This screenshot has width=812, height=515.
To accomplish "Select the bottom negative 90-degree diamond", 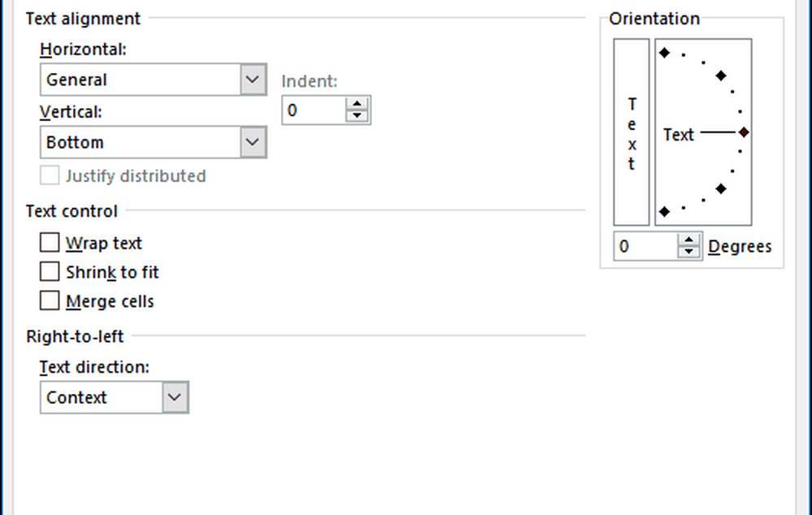I will click(x=664, y=211).
